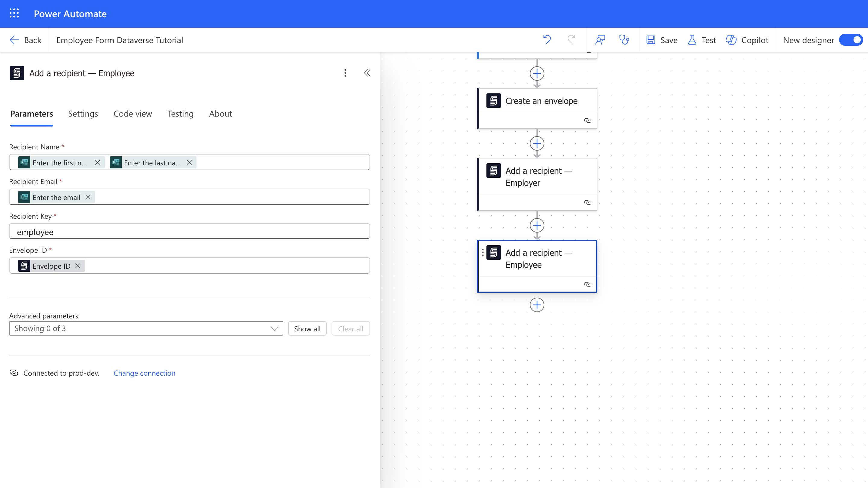
Task: Switch to the Code view tab
Action: (132, 114)
